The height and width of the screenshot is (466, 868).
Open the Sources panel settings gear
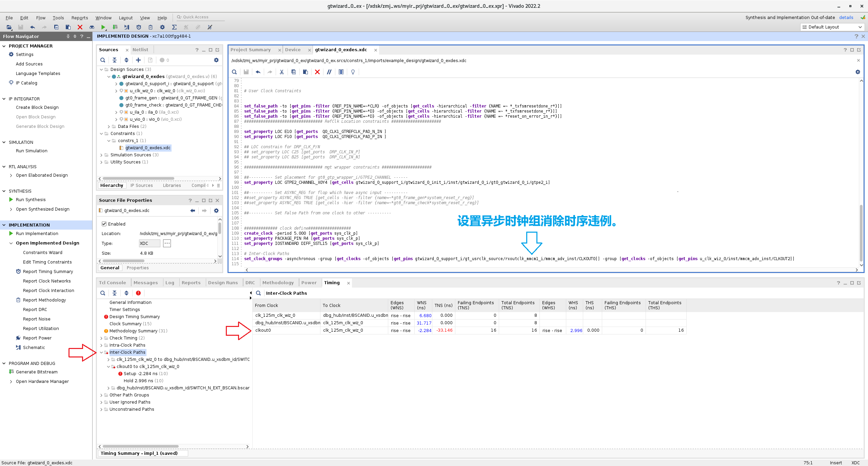tap(216, 60)
